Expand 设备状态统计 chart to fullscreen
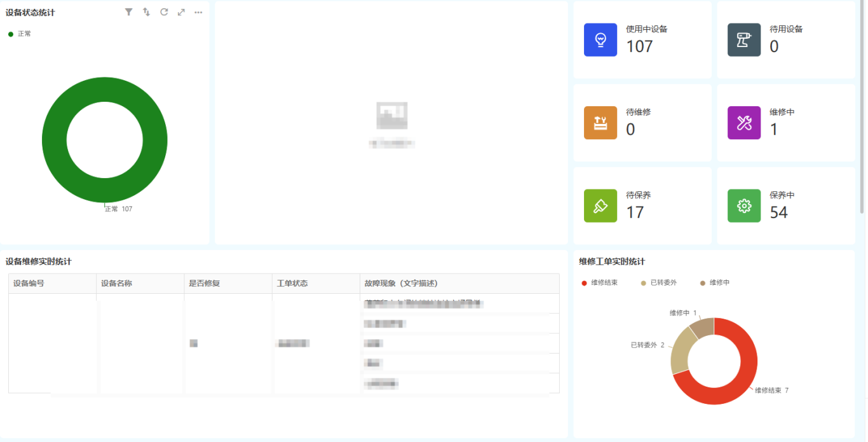The width and height of the screenshot is (868, 442). point(181,12)
